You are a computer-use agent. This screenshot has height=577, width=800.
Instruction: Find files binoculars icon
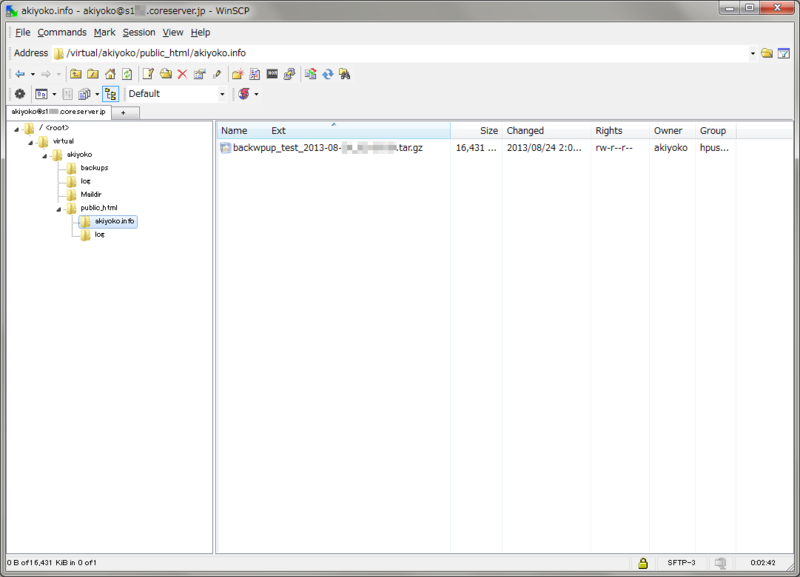click(x=345, y=74)
